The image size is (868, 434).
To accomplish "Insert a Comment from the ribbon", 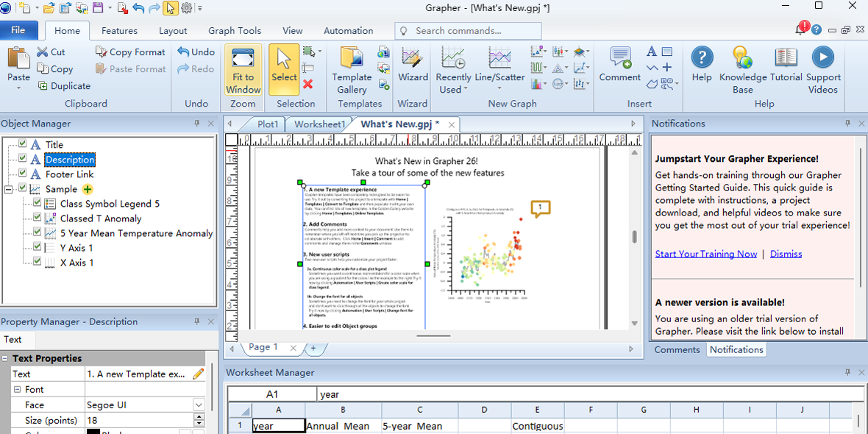I will click(620, 65).
